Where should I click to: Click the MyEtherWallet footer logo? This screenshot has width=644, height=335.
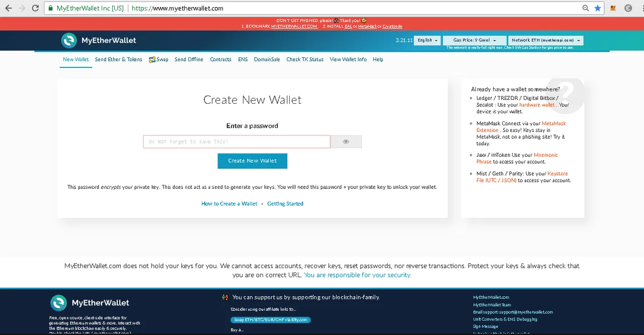coord(90,303)
